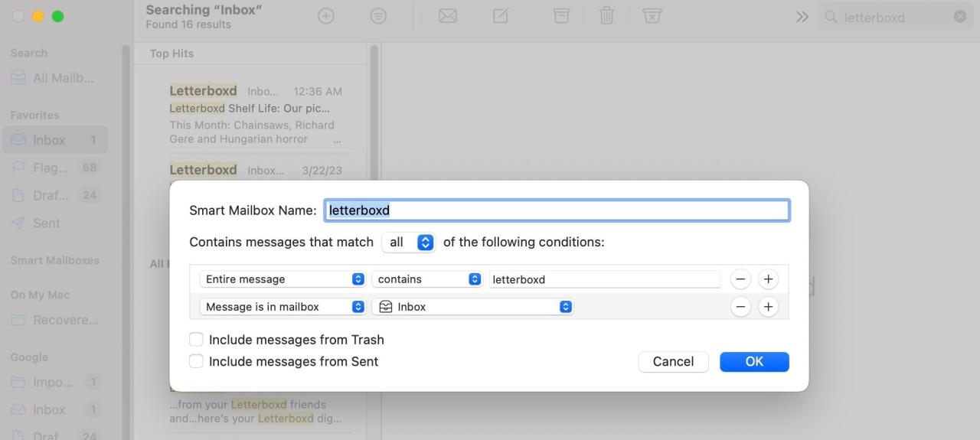This screenshot has height=440, width=980.
Task: Select Important mailbox under Google
Action: point(54,382)
